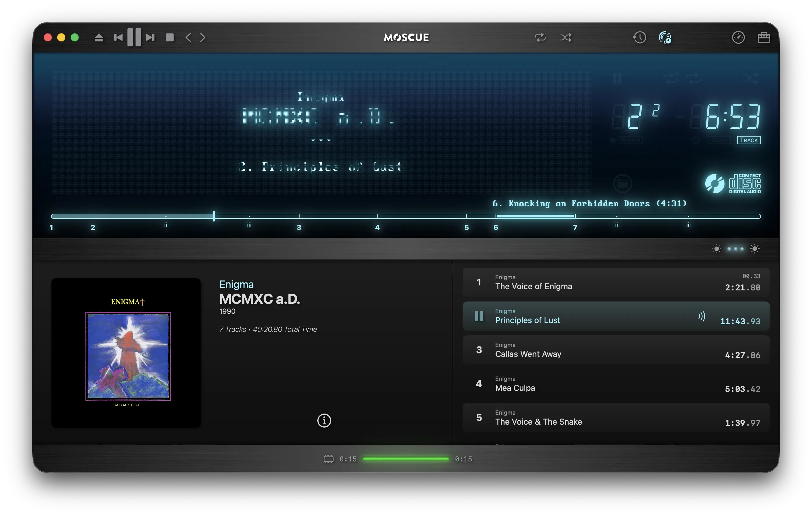
Task: Open the CD device panel icon
Action: point(764,37)
